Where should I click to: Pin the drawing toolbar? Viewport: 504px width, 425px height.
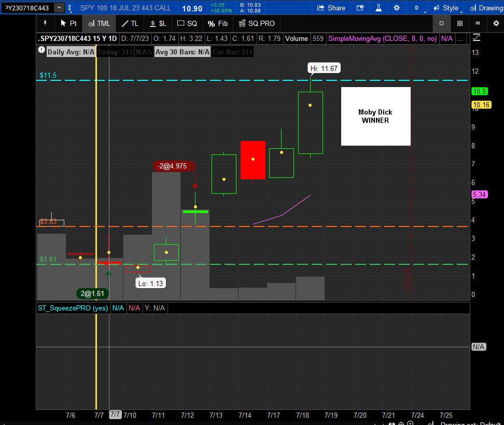[x=45, y=23]
